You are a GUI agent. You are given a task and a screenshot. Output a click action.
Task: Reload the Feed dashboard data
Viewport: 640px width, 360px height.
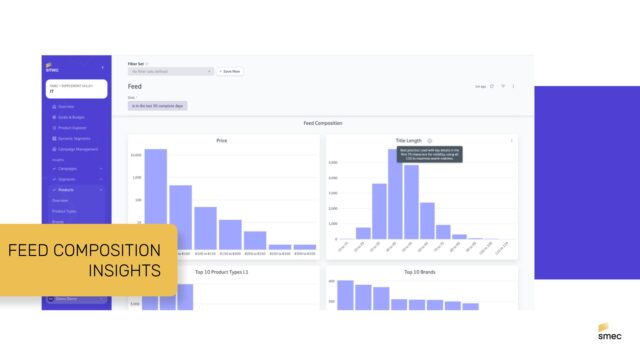[x=492, y=86]
